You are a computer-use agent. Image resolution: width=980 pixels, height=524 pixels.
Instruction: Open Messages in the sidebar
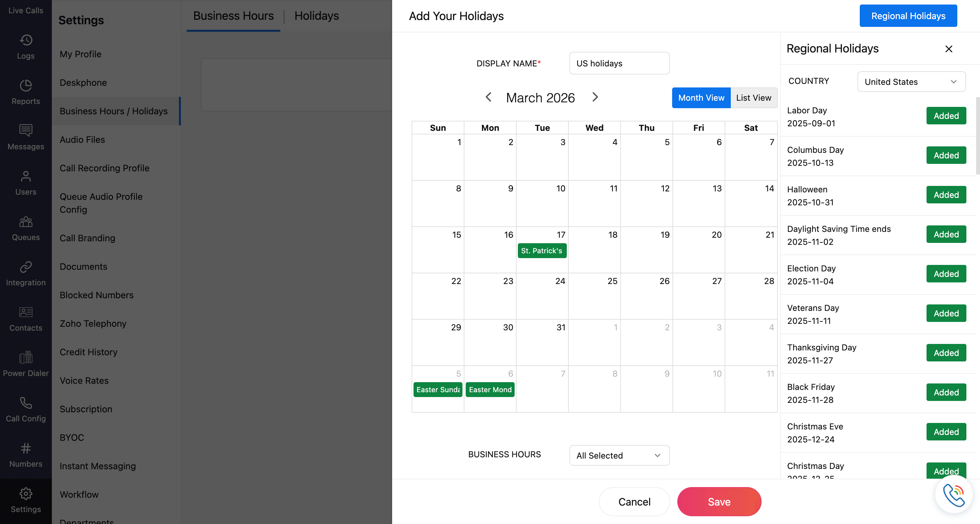[x=26, y=137]
